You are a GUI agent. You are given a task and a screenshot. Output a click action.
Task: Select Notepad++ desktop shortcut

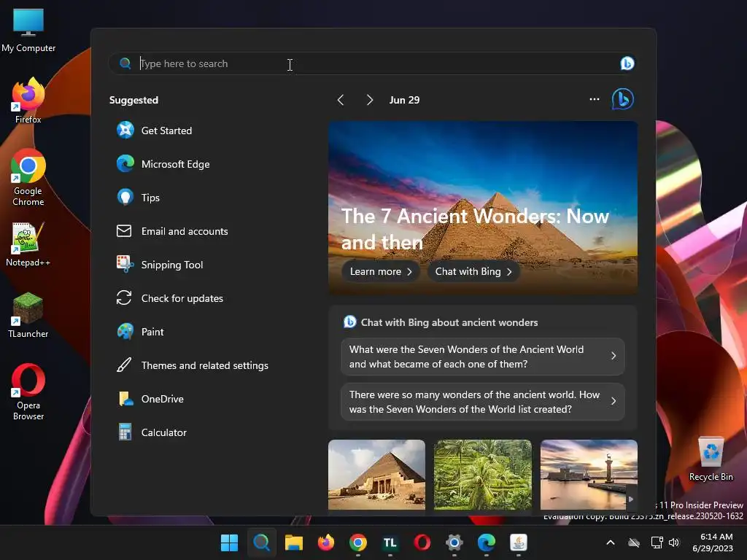click(x=28, y=245)
